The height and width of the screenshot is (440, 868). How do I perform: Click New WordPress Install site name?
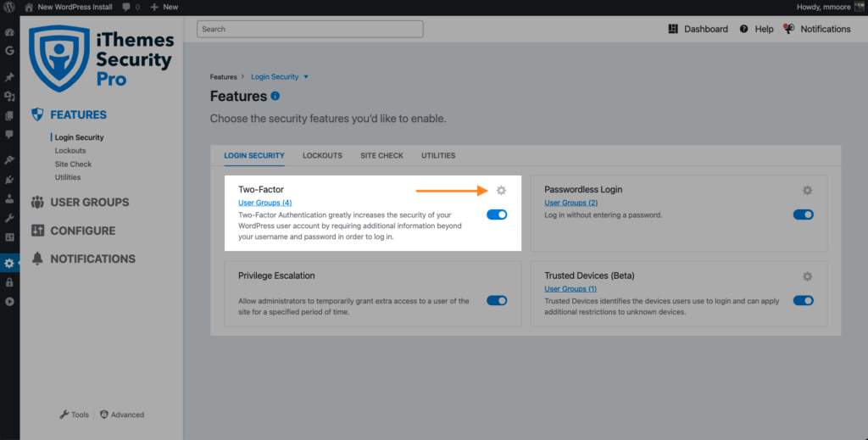pyautogui.click(x=75, y=7)
